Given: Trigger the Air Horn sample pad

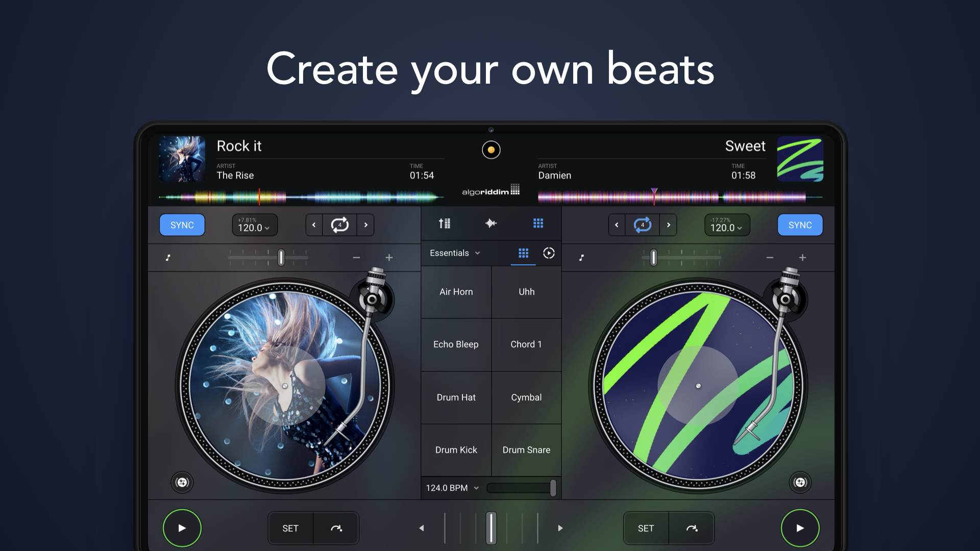Looking at the screenshot, I should (x=456, y=292).
